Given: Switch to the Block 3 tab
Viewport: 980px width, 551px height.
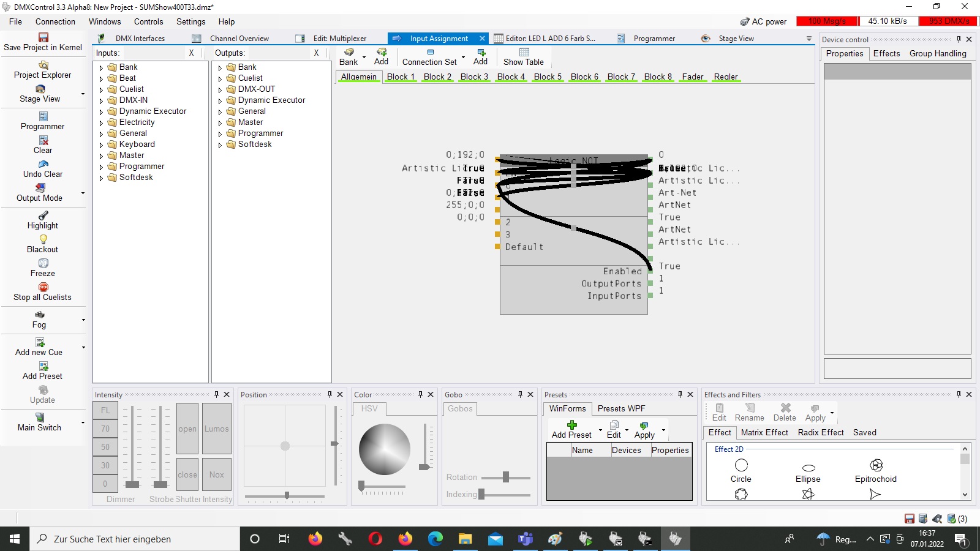Looking at the screenshot, I should pos(474,77).
